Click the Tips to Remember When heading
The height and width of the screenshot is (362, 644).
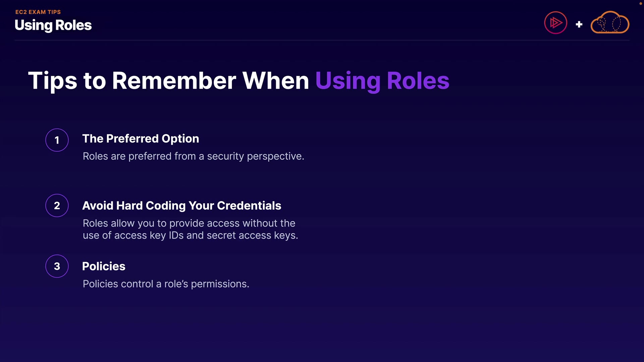[x=168, y=81]
